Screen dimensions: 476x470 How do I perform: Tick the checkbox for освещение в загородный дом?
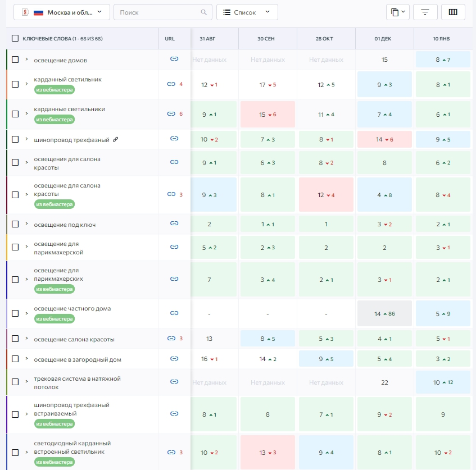point(15,359)
